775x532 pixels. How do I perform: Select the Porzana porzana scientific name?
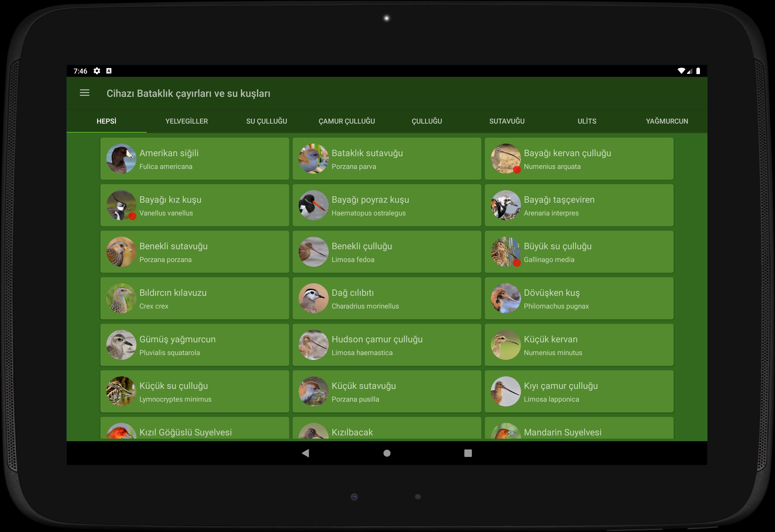point(165,260)
